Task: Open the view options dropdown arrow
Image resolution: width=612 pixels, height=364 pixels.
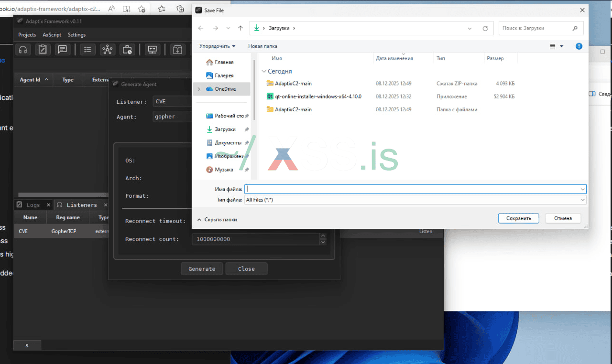Action: [x=562, y=46]
